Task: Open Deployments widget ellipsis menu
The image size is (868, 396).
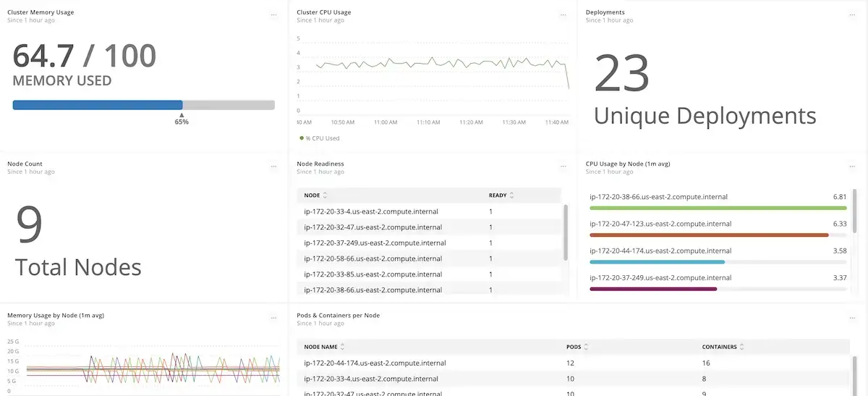Action: [x=852, y=14]
